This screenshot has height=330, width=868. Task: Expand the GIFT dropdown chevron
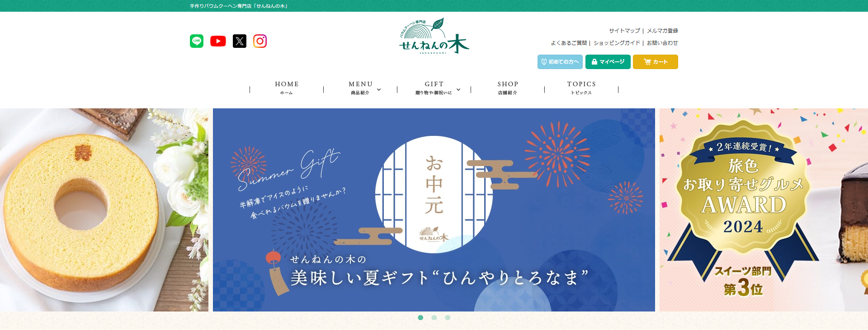click(x=458, y=89)
